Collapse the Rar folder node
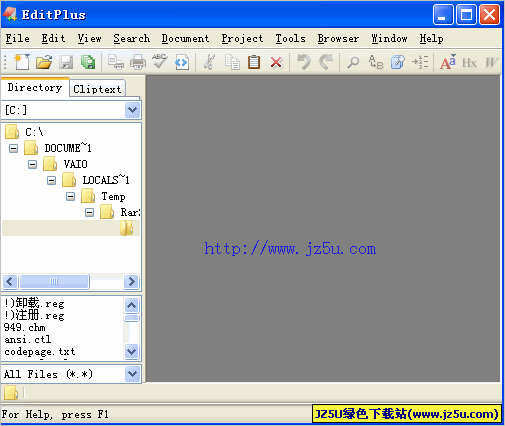This screenshot has width=505, height=426. click(x=89, y=212)
